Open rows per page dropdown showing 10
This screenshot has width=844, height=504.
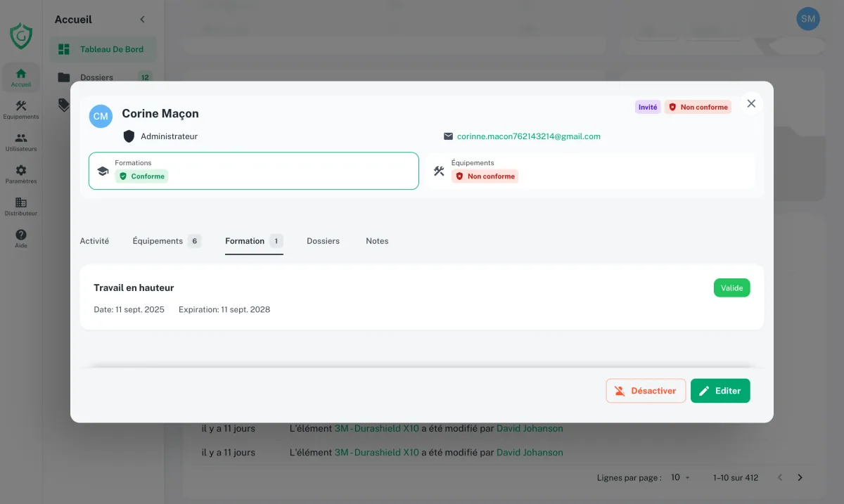point(680,477)
